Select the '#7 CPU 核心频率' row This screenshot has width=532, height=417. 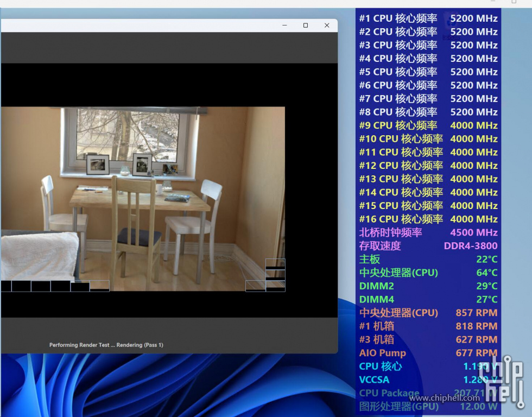click(x=428, y=99)
